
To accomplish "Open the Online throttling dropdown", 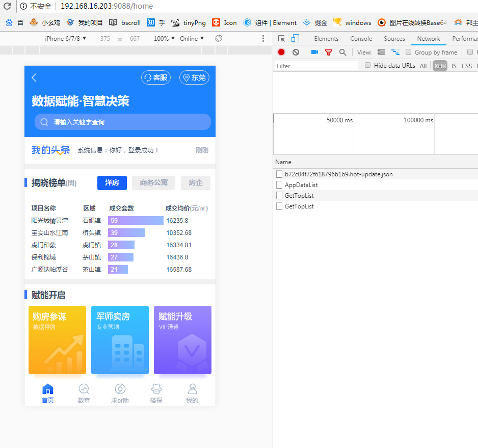I will (192, 38).
